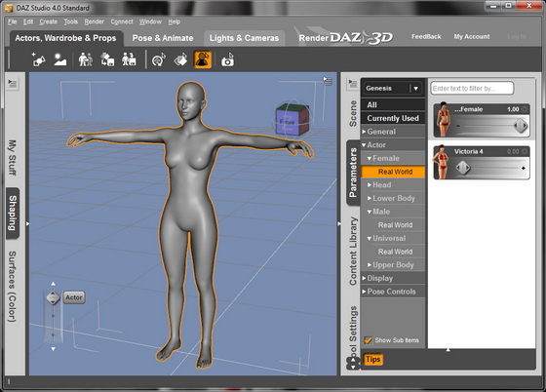Click the landscape environment toolbar icon
546x392 pixels.
pos(59,59)
